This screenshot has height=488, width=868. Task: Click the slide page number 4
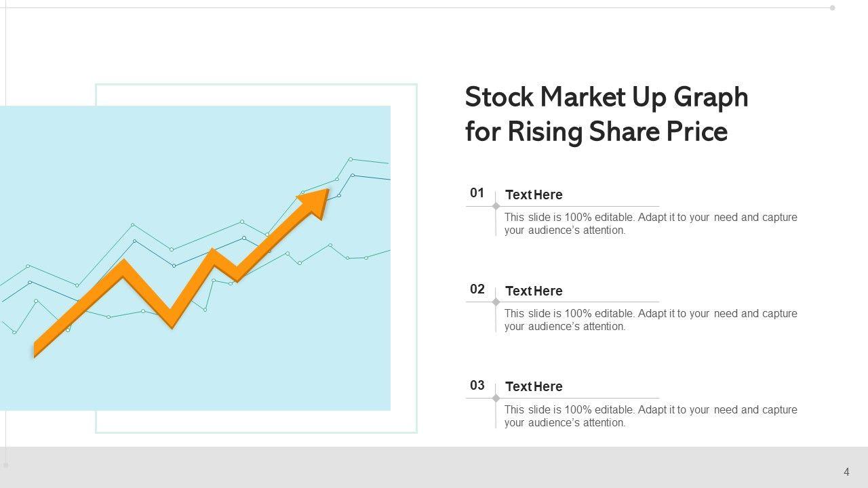pyautogui.click(x=846, y=472)
